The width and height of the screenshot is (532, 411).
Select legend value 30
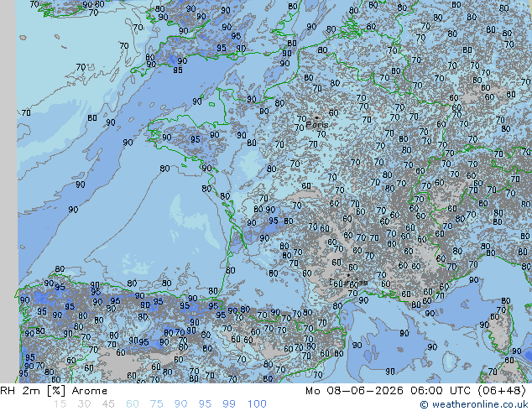pos(84,404)
